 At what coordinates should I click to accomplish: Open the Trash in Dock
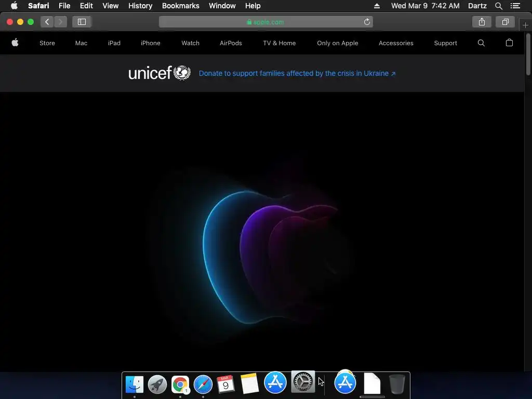[x=396, y=384]
